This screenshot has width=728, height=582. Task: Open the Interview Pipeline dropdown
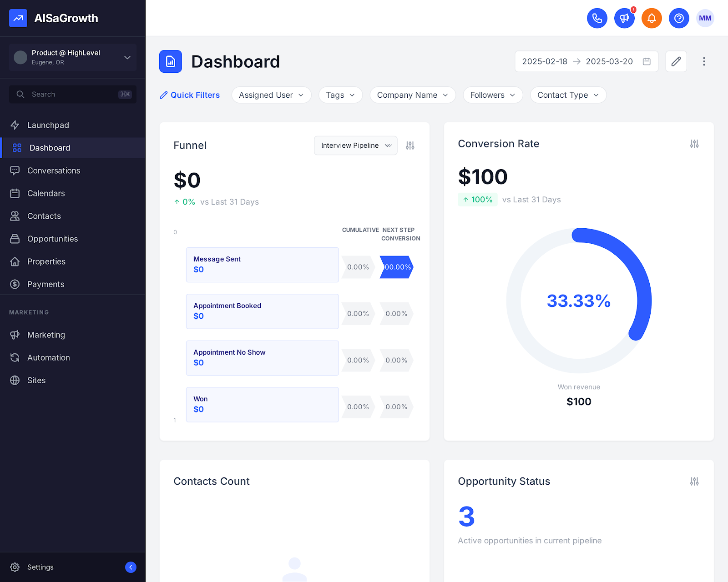click(355, 145)
